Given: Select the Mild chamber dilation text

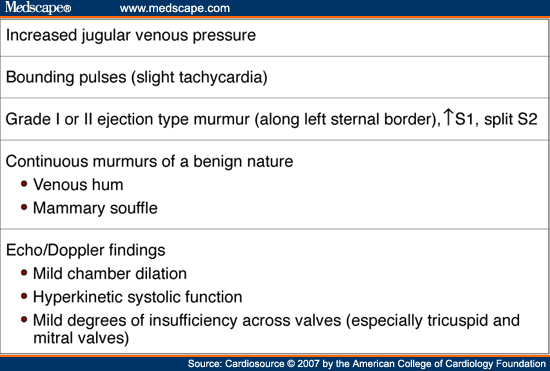Looking at the screenshot, I should click(x=110, y=274).
